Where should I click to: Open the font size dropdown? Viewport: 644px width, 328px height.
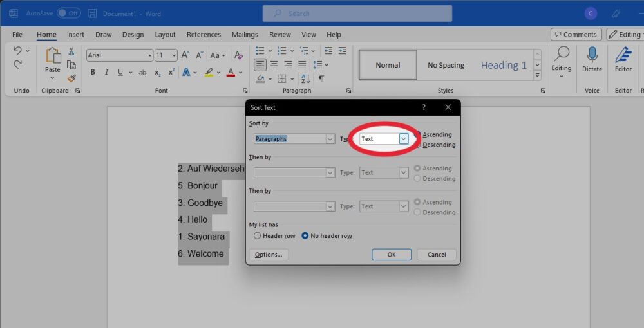tap(175, 55)
